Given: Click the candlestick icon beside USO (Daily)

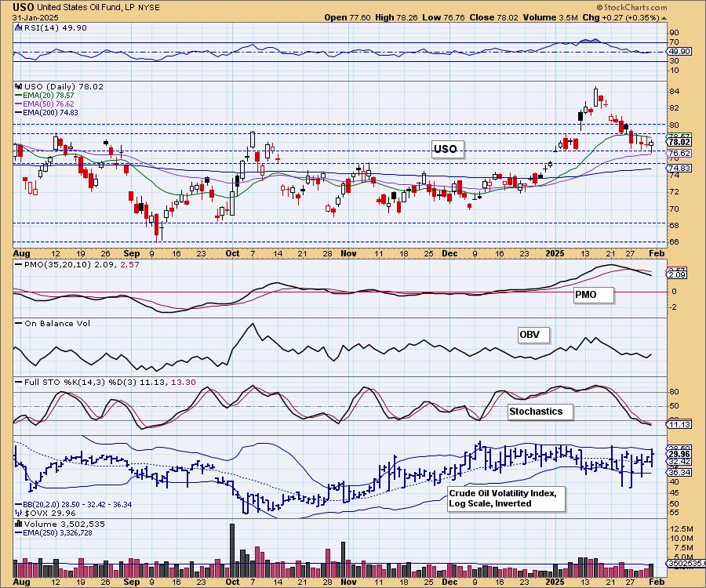Looking at the screenshot, I should [19, 86].
